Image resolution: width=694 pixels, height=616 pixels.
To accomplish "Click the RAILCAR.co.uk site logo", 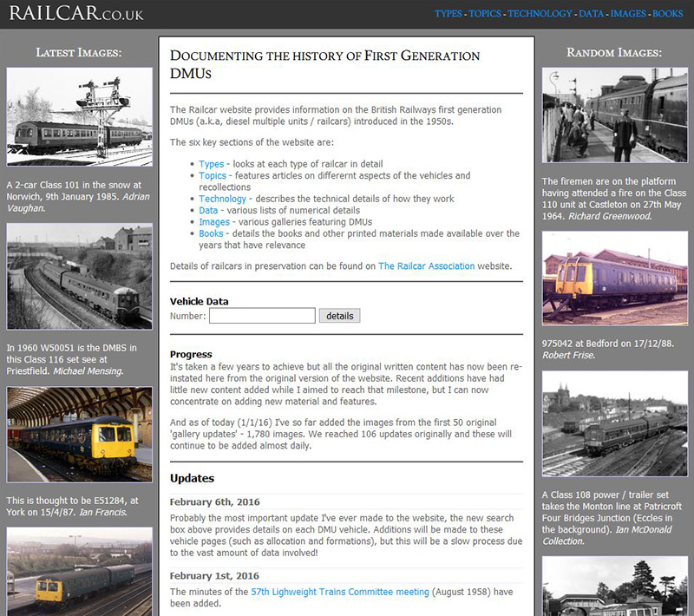I will pyautogui.click(x=76, y=13).
